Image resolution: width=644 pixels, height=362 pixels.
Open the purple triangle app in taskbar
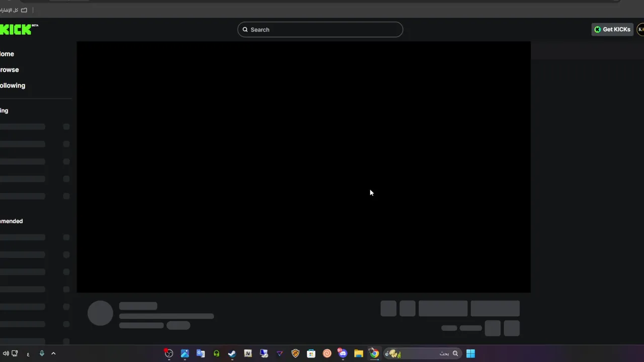pos(280,353)
